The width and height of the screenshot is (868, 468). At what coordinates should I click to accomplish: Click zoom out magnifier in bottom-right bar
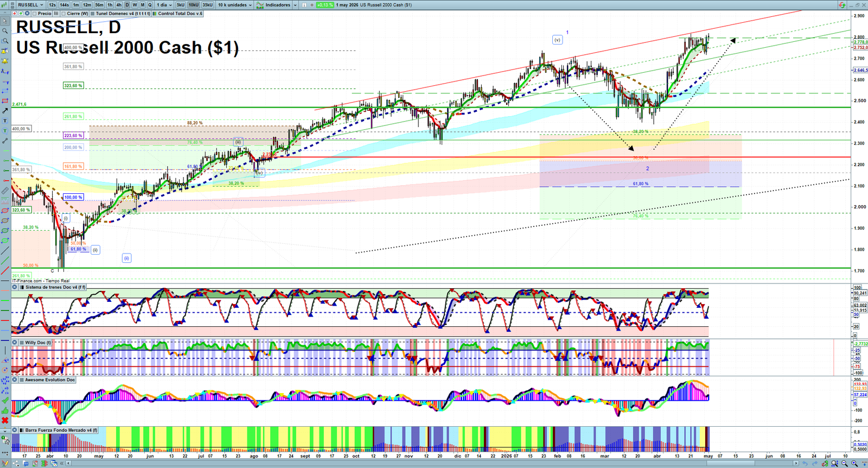(845, 464)
